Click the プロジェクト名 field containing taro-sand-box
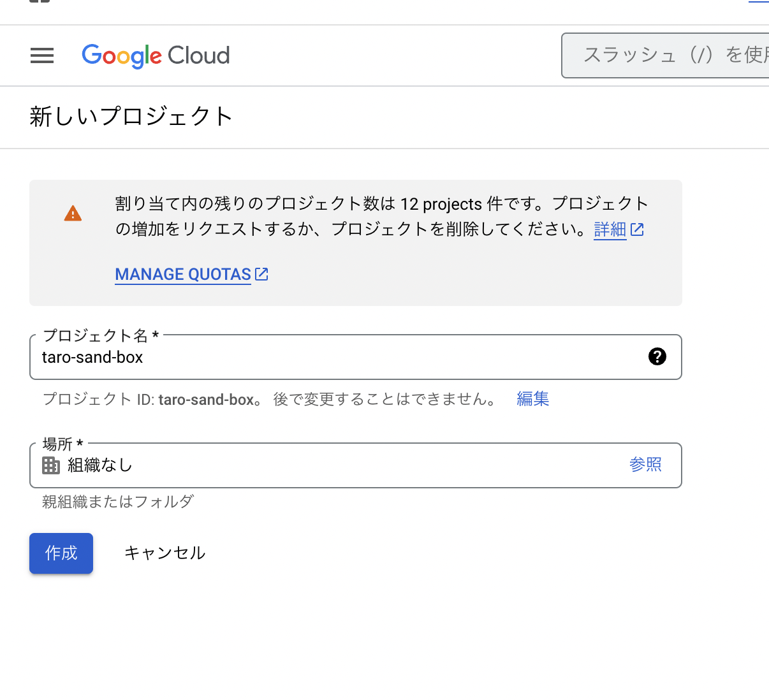Viewport: 769px width, 700px height. point(332,357)
